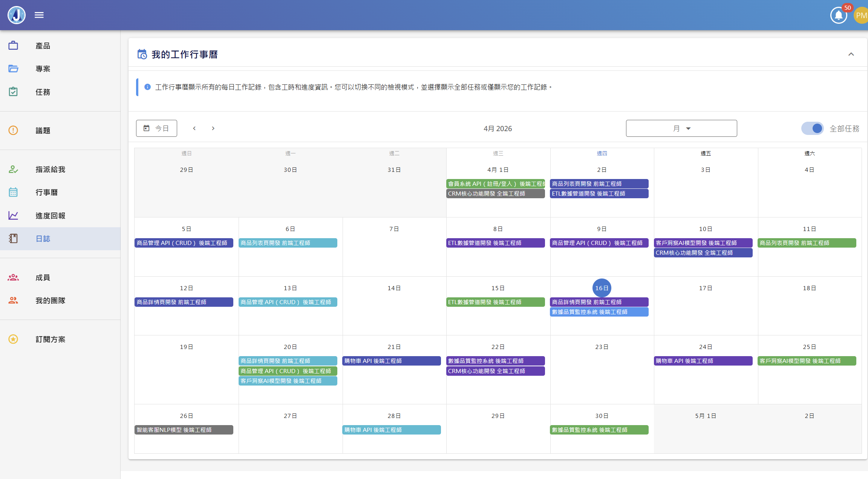868x479 pixels.
Task: Click the green 會員系統 API event
Action: coord(495,184)
